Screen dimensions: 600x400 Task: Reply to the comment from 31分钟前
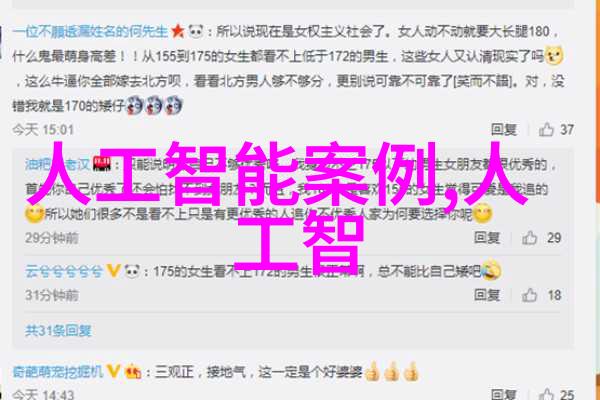click(487, 295)
